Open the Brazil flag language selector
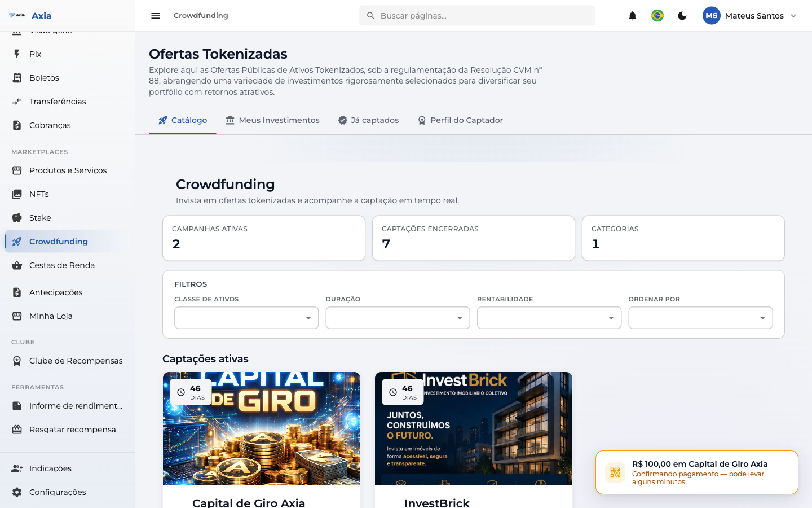812x508 pixels. [x=657, y=16]
